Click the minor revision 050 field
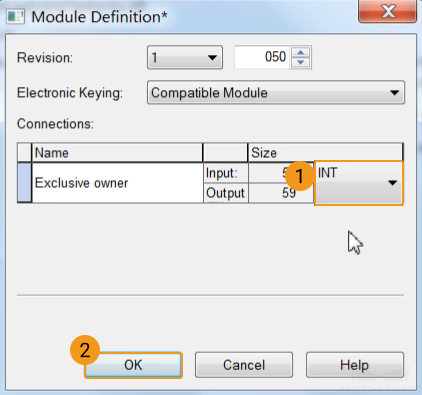 262,57
